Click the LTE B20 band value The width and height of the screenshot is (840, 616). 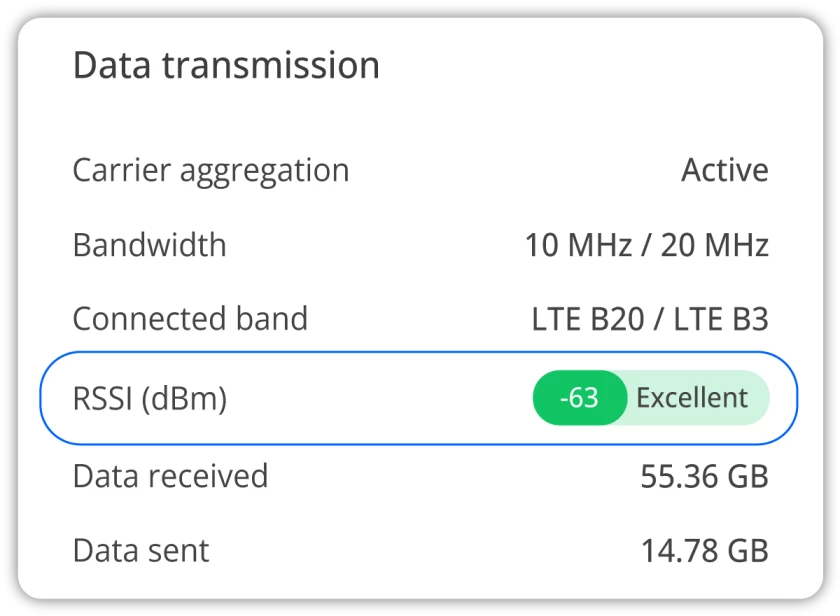click(x=588, y=320)
